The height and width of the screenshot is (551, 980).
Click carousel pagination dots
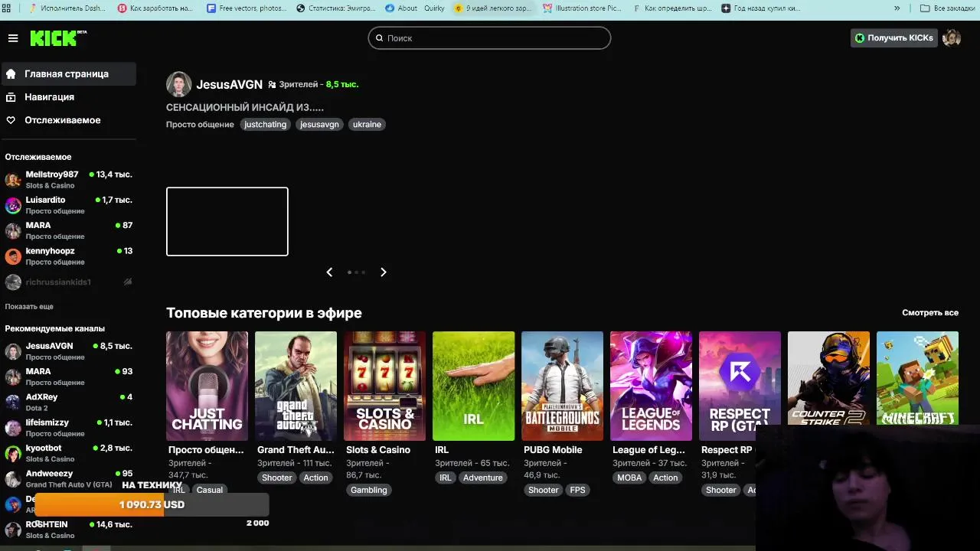tap(356, 272)
